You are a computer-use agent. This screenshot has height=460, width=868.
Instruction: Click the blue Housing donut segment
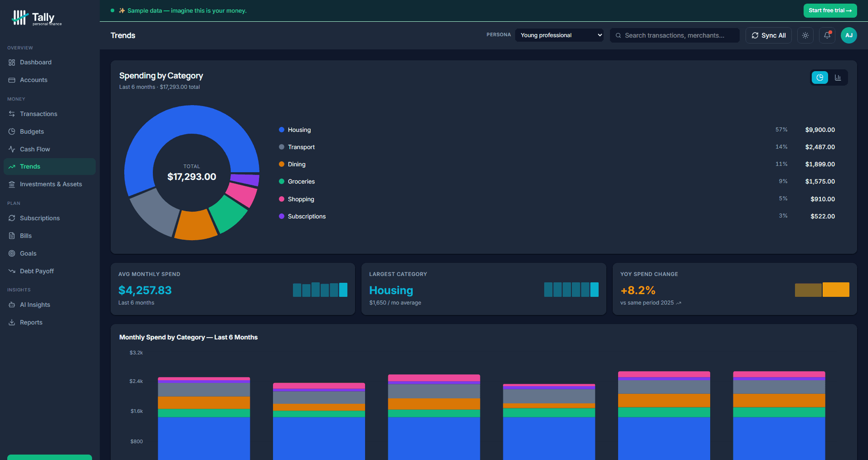[181, 120]
